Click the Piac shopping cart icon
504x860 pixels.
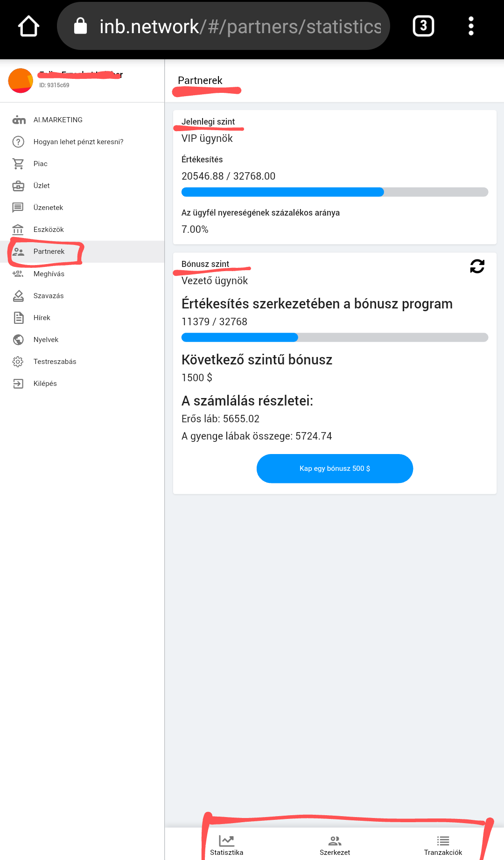pos(18,164)
